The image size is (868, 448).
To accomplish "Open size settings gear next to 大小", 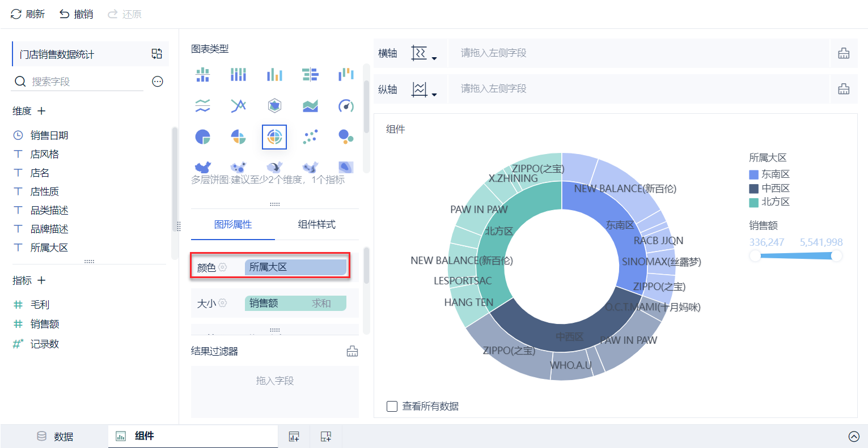I will 223,303.
